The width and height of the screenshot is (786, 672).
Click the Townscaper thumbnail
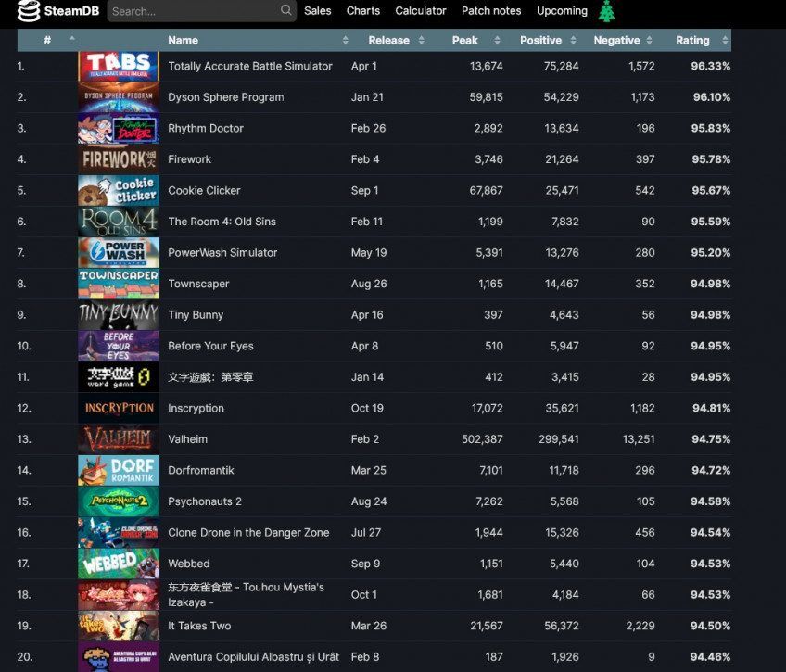pyautogui.click(x=119, y=284)
